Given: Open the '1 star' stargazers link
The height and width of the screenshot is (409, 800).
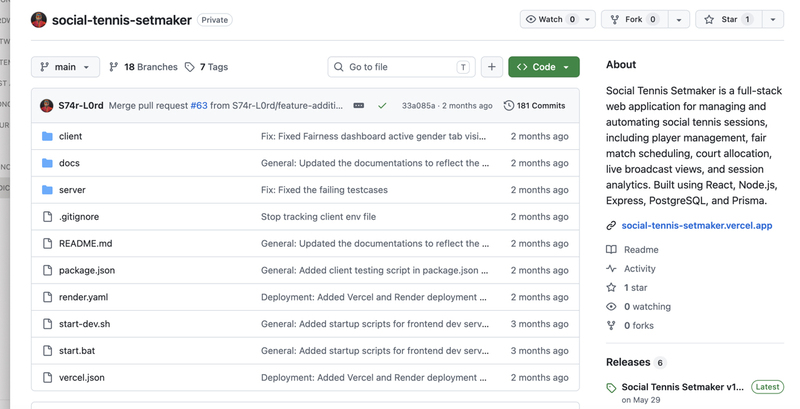Looking at the screenshot, I should (635, 288).
